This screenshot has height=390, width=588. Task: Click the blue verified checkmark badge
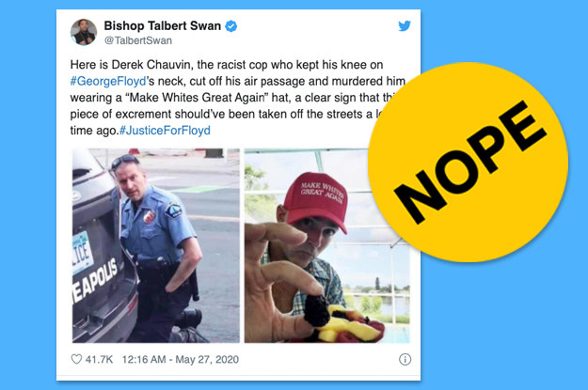click(231, 26)
